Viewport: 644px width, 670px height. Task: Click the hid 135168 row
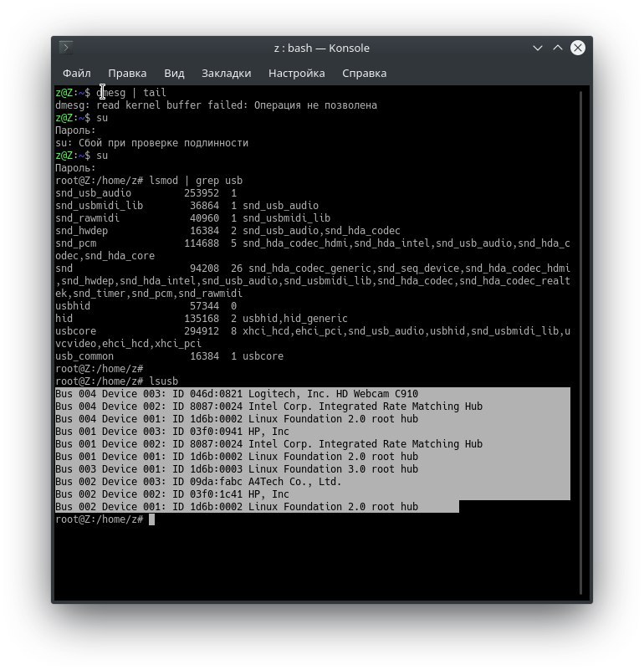click(202, 319)
